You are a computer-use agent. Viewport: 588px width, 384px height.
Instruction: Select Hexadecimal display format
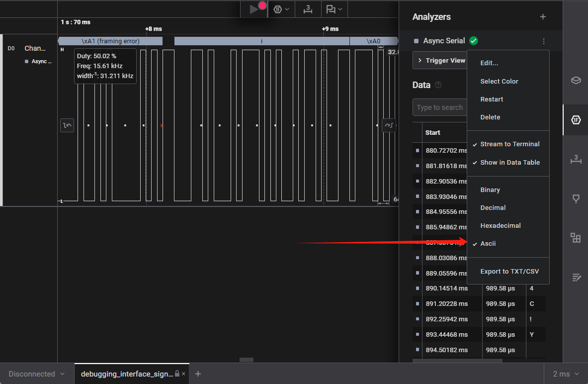click(x=500, y=226)
